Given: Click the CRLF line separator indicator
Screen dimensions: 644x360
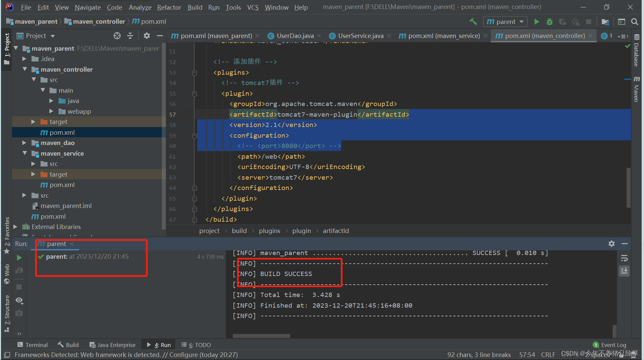Looking at the screenshot, I should click(x=548, y=355).
